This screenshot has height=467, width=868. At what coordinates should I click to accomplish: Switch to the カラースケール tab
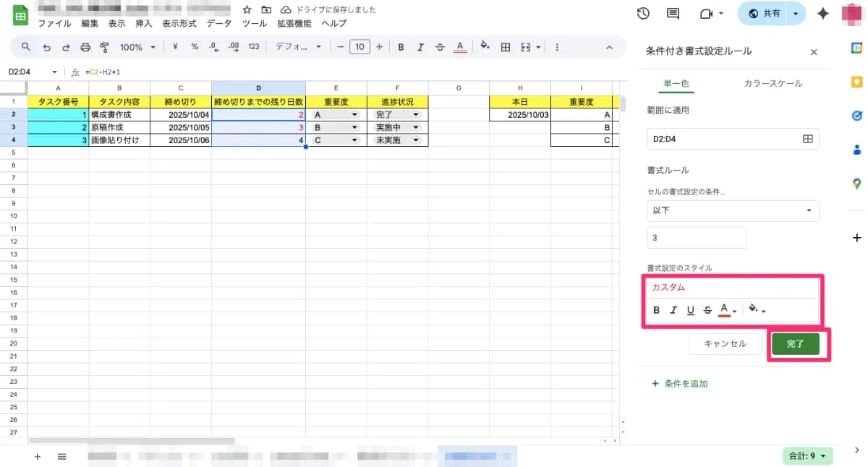773,83
